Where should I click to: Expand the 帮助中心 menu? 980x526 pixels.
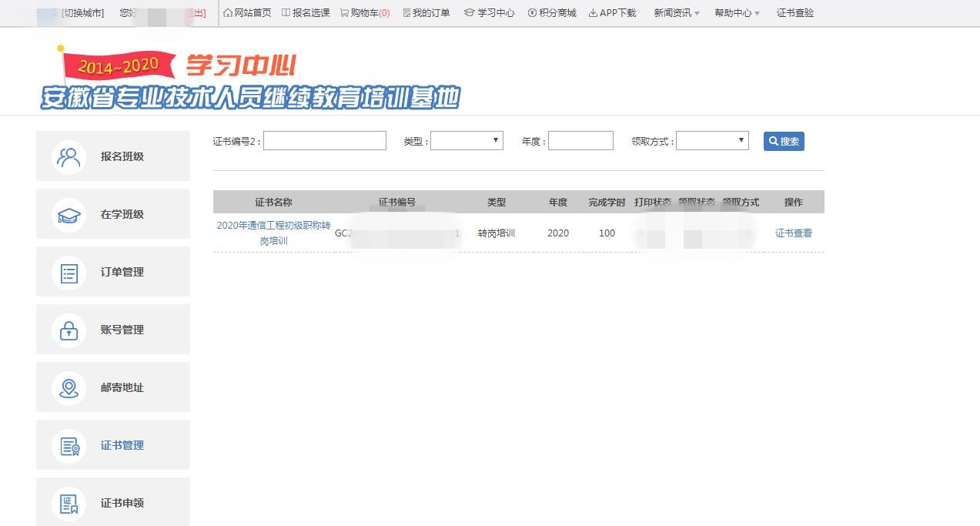[737, 13]
